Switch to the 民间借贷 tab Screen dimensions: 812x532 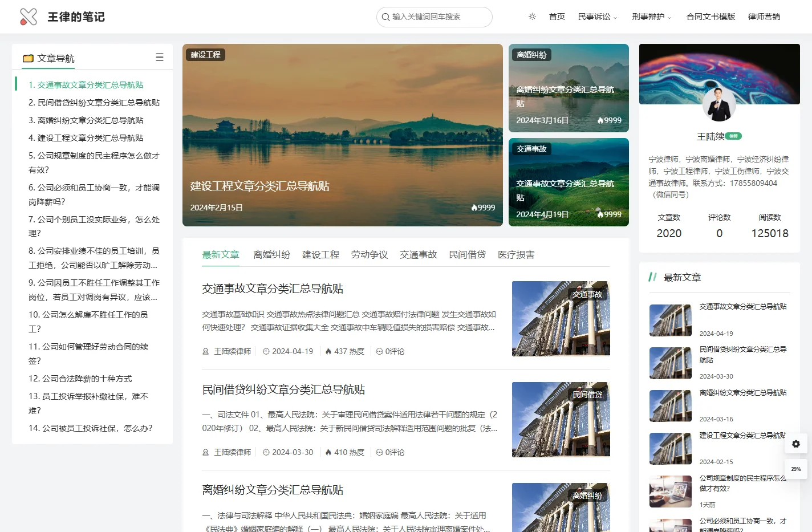tap(468, 255)
